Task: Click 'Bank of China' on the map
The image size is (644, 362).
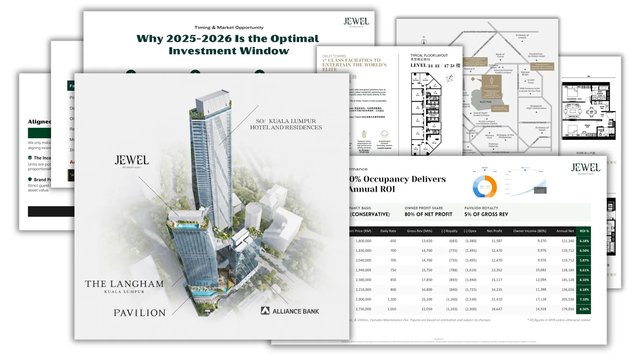Action: click(500, 55)
